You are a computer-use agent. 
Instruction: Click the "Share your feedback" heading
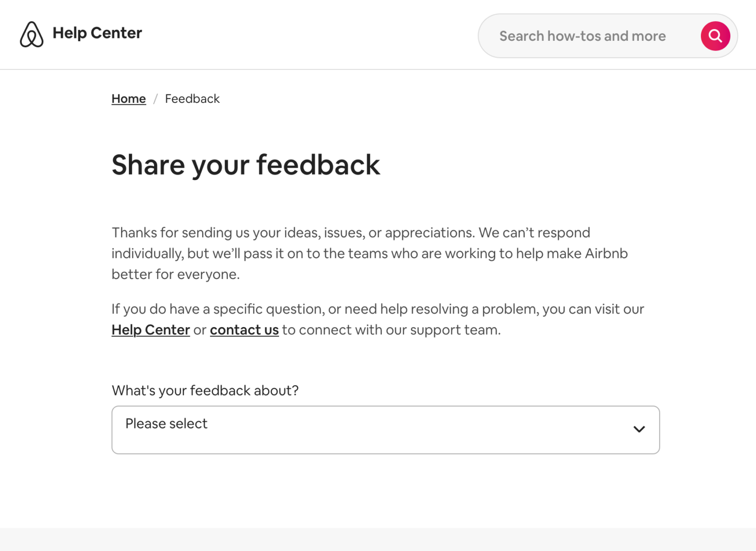tap(246, 165)
